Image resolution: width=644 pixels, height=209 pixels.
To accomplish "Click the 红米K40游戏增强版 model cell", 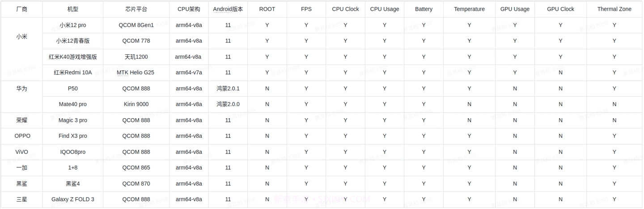I will click(x=72, y=57).
